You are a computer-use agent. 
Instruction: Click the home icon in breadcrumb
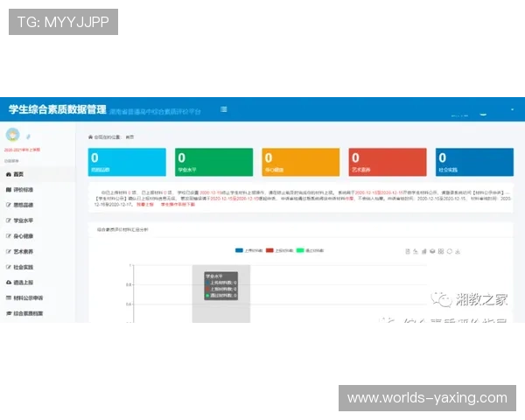(x=90, y=137)
